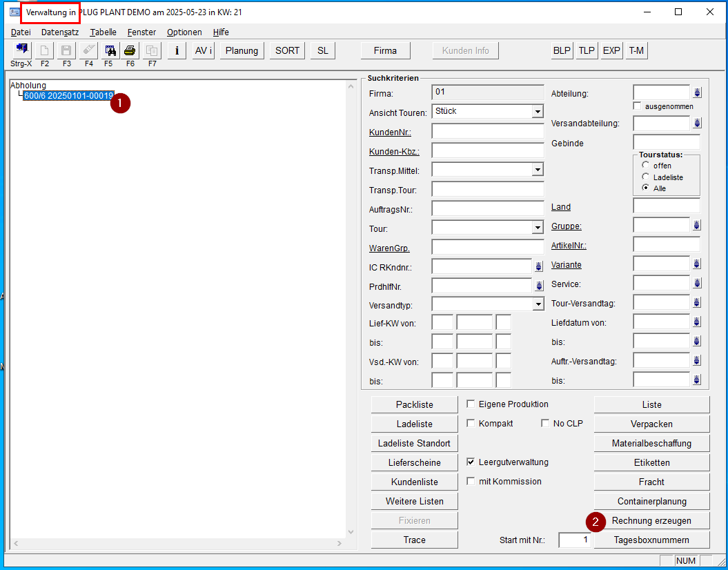Click the info 'i' toolbar icon
Viewport: 728px width, 570px height.
(x=177, y=50)
